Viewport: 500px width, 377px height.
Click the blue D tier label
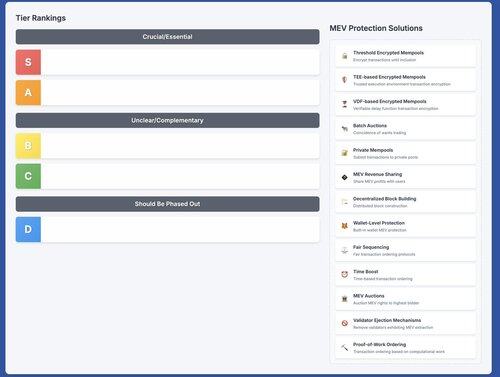click(28, 229)
